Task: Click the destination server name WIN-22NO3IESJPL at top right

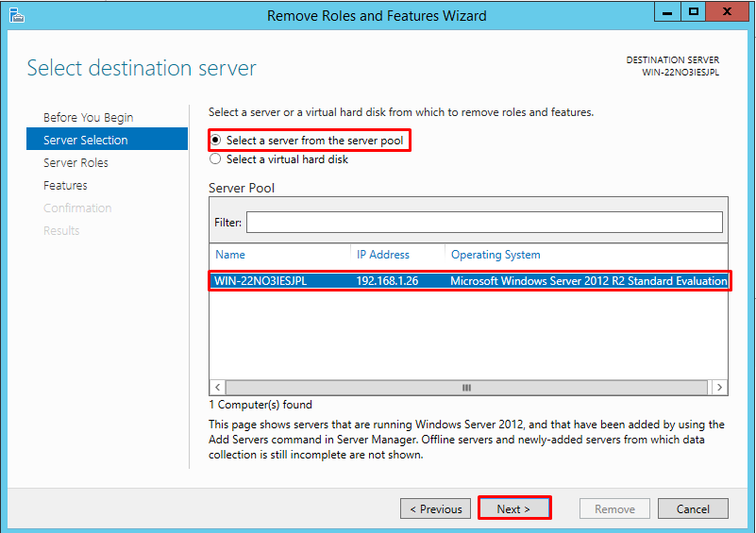Action: pyautogui.click(x=680, y=73)
